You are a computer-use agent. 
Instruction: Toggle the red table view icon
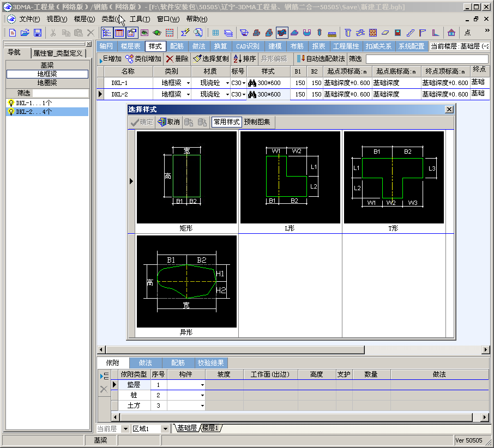(x=119, y=33)
